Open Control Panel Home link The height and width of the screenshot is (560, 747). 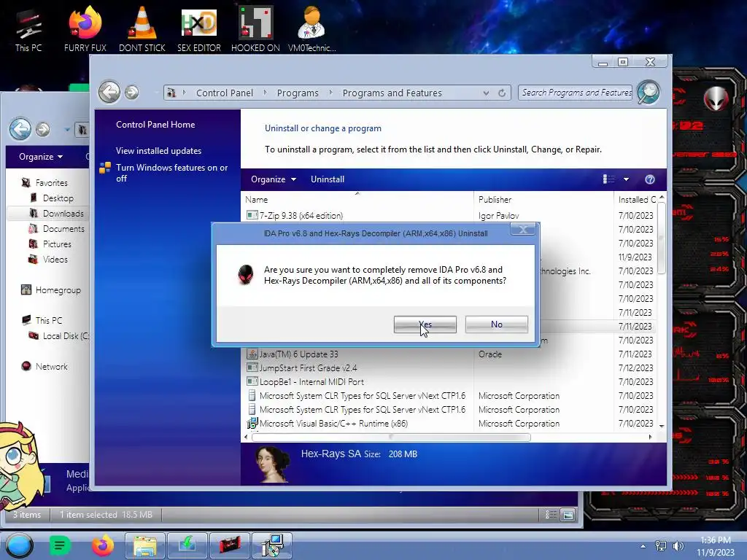coord(155,124)
